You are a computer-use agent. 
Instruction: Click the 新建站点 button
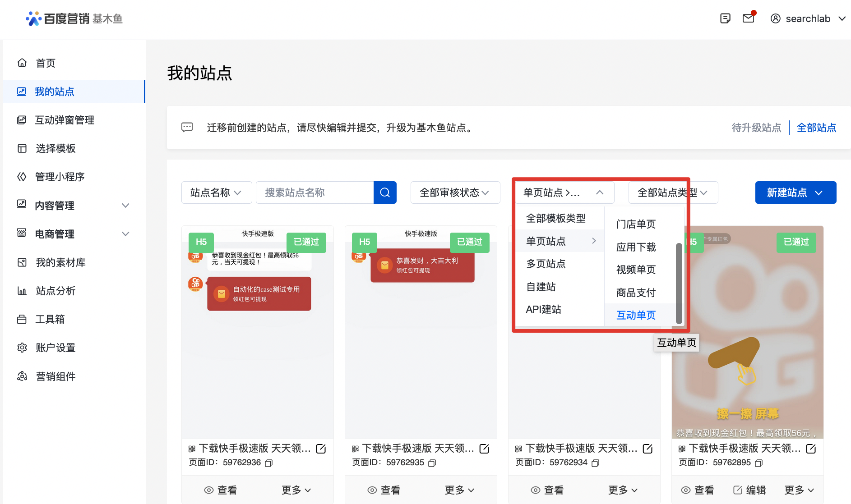[795, 192]
